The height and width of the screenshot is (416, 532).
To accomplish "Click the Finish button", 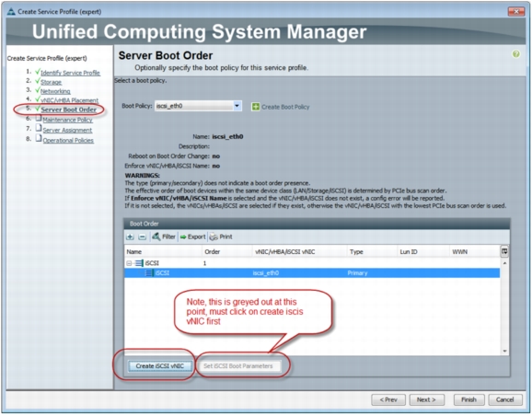I will (468, 399).
